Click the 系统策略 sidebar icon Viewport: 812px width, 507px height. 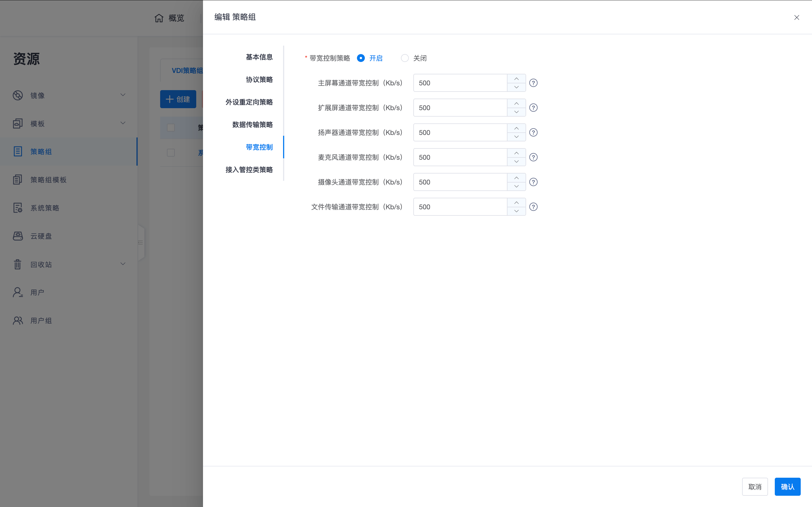[x=18, y=208]
